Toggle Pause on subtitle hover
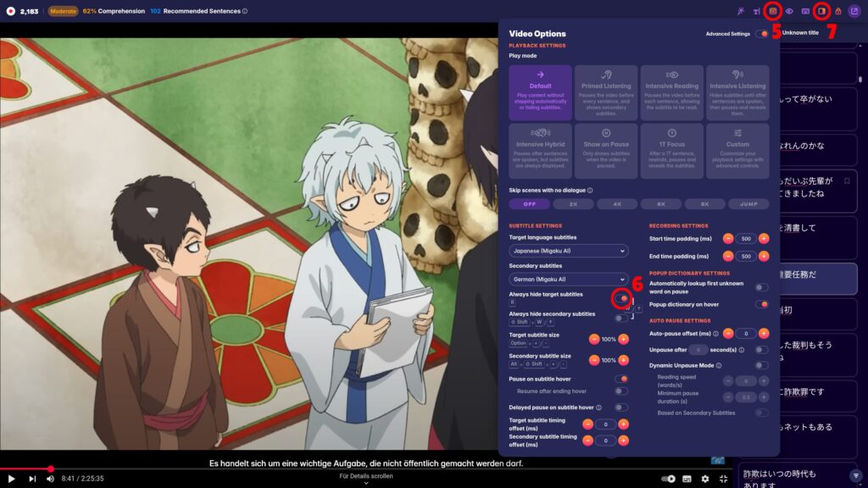Image resolution: width=868 pixels, height=488 pixels. point(621,379)
